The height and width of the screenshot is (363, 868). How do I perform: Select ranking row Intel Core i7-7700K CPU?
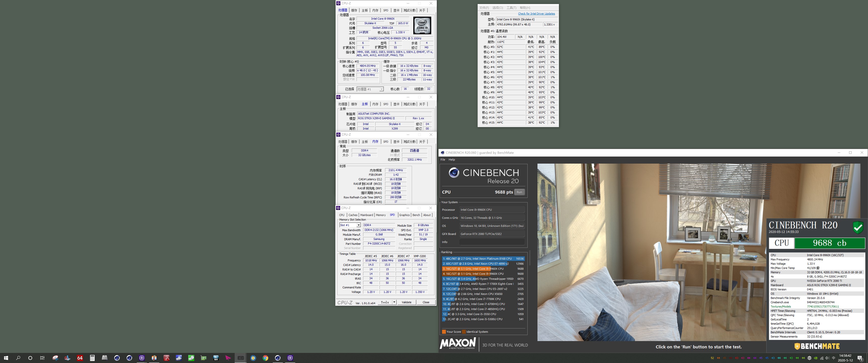pos(483,299)
